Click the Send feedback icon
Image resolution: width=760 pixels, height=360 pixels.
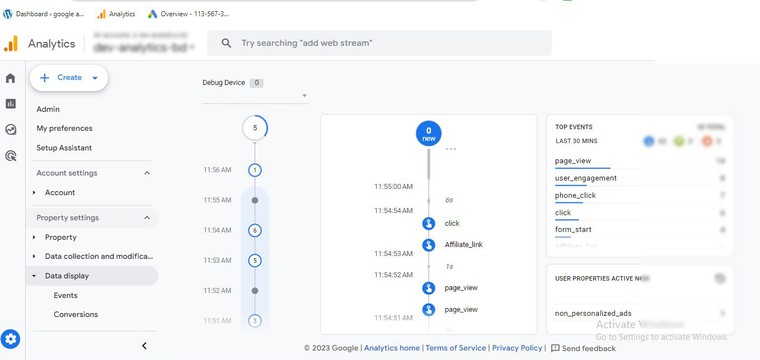point(555,348)
